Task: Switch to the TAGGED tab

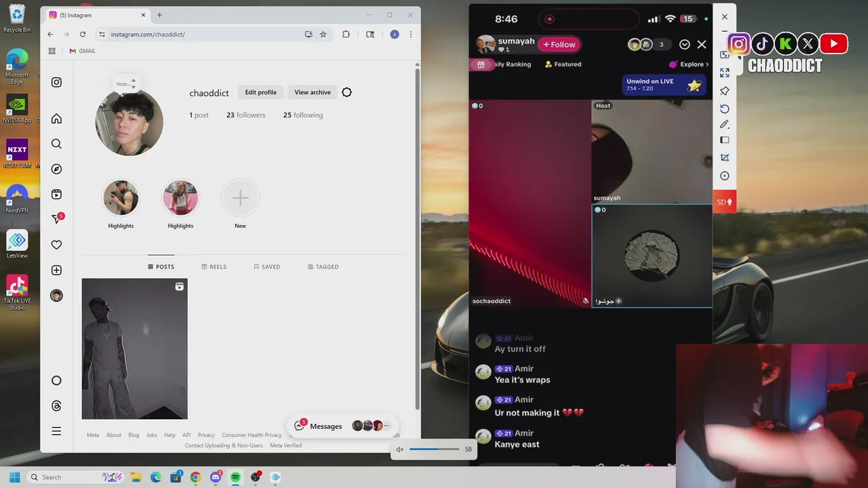Action: tap(323, 267)
